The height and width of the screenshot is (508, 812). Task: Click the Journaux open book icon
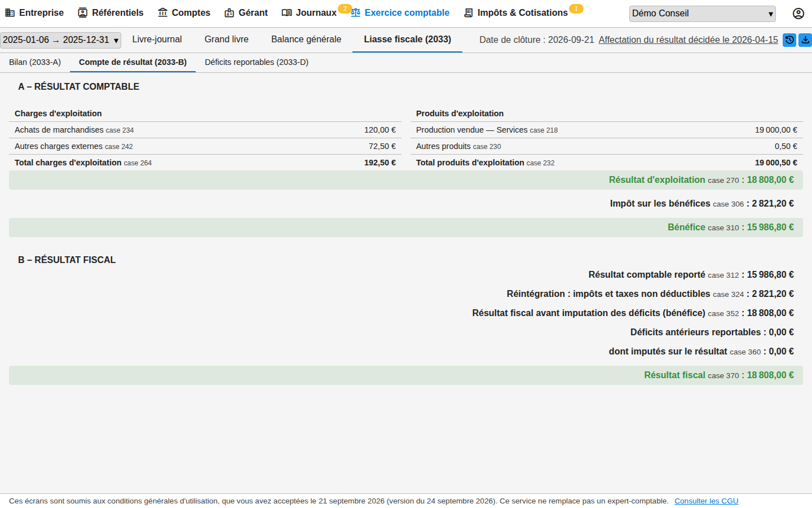[x=287, y=12]
